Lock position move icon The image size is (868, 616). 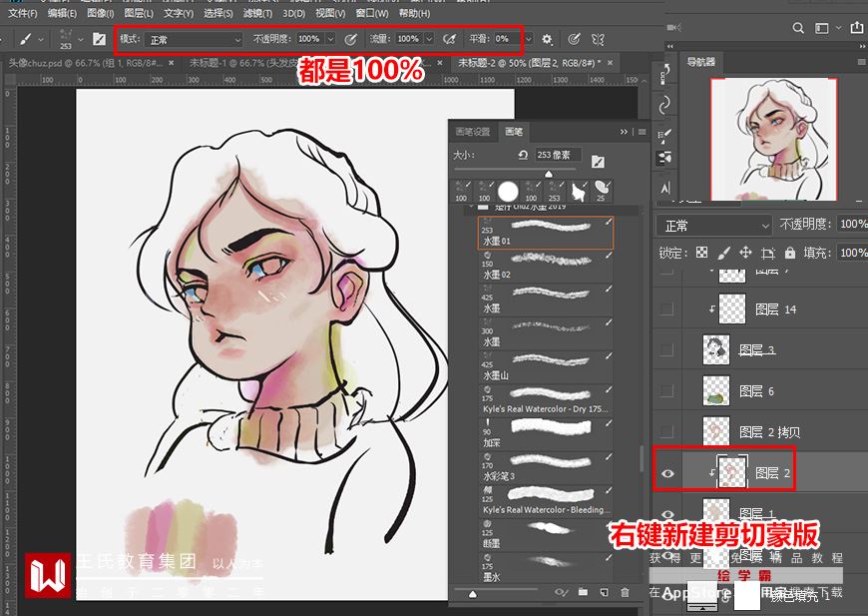pyautogui.click(x=745, y=253)
